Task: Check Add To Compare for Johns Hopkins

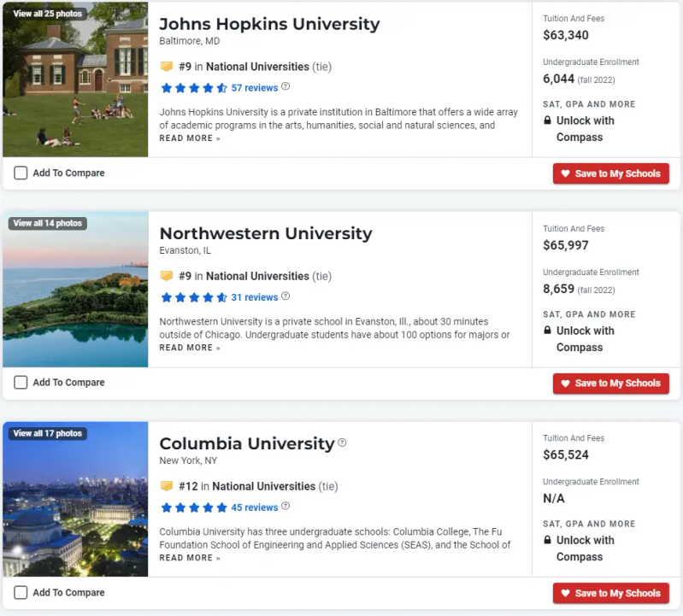Action: tap(21, 173)
